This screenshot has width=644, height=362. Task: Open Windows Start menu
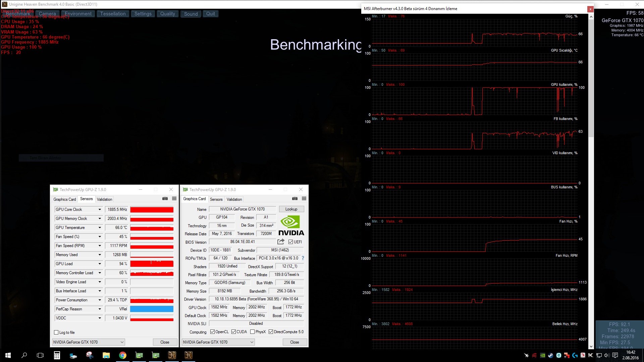8,355
